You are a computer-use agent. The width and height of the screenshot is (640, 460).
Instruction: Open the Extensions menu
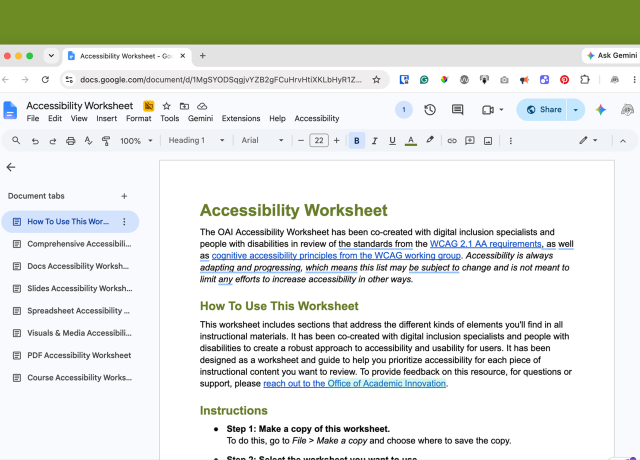241,118
